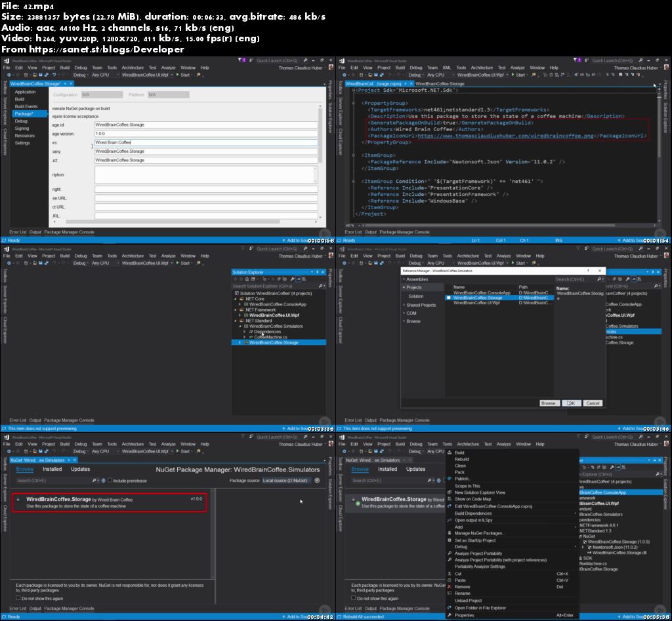Click the Rename icon in the context menu
Screen dimensions: 672x621
click(x=450, y=593)
